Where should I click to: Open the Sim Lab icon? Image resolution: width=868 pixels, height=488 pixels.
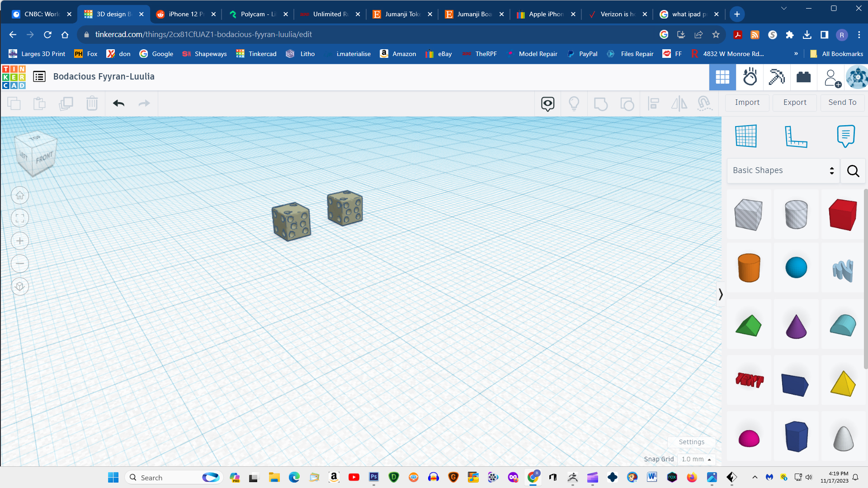click(750, 77)
